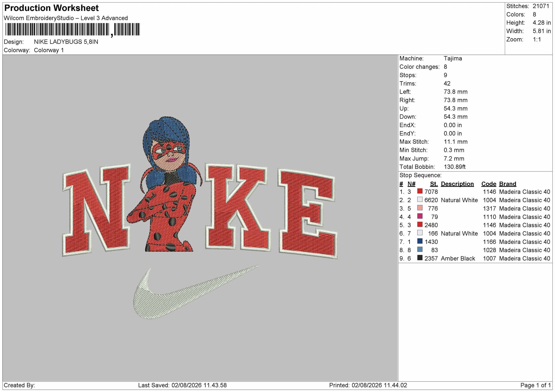The width and height of the screenshot is (555, 392).
Task: Click the 'Description' column header
Action: 457,184
